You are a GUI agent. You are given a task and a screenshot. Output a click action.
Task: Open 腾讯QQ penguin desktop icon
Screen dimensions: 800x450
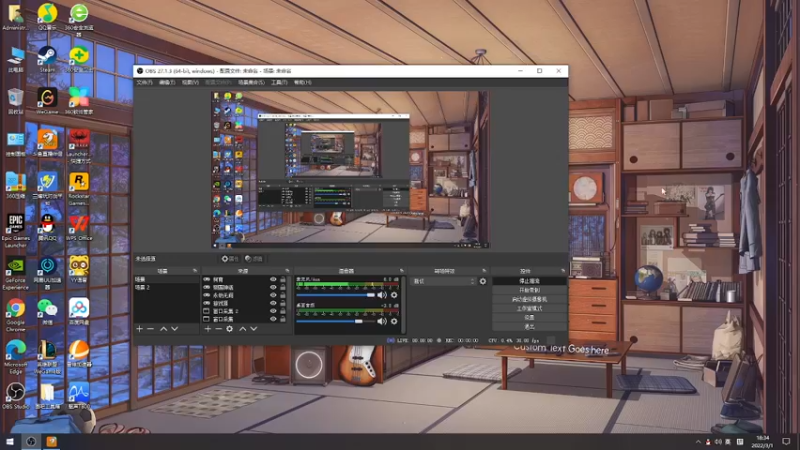[47, 228]
